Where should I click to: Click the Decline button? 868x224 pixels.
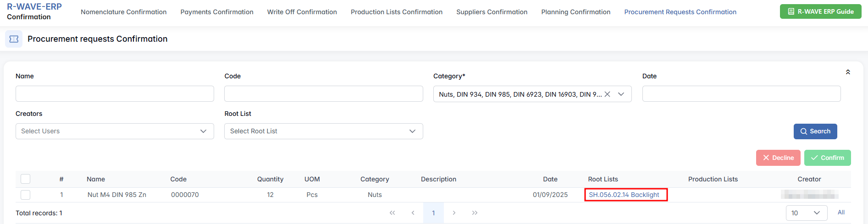coord(778,158)
